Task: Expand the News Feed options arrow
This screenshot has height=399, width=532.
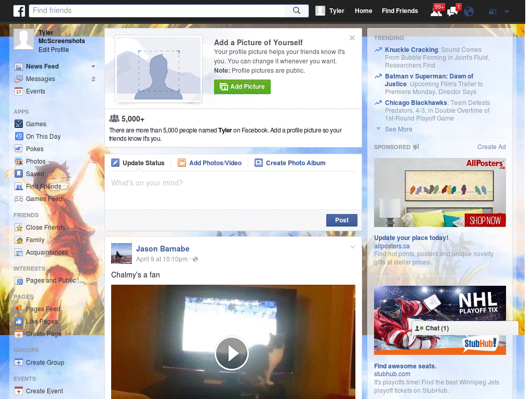Action: pos(93,66)
